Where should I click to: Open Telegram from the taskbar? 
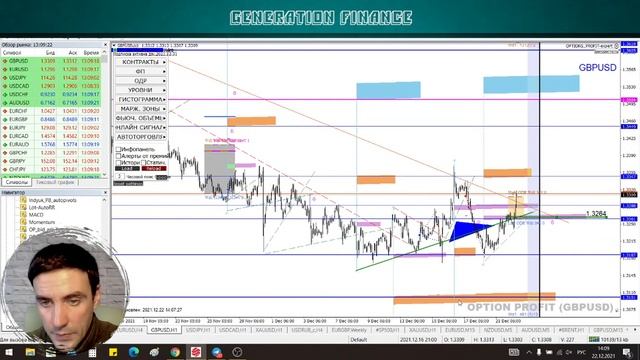(x=217, y=352)
